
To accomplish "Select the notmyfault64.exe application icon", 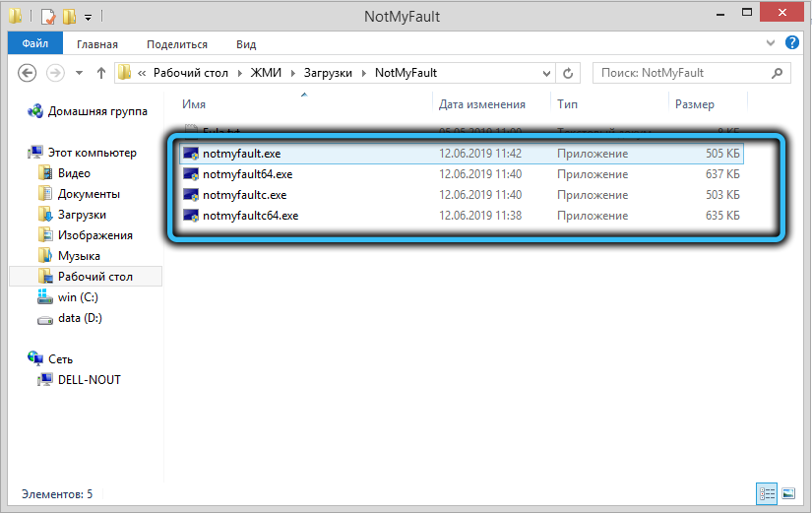I will pos(191,174).
